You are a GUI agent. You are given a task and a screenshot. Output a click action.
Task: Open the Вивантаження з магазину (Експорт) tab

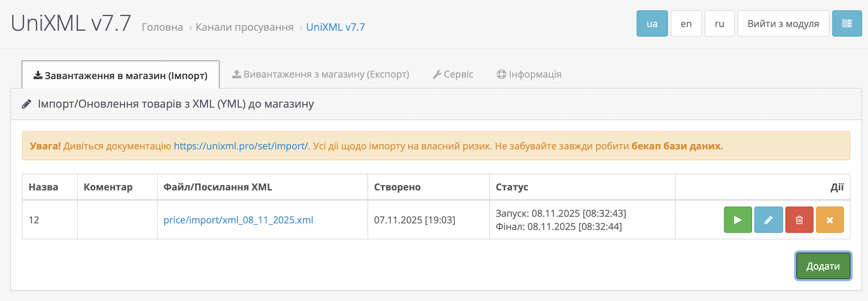[321, 74]
